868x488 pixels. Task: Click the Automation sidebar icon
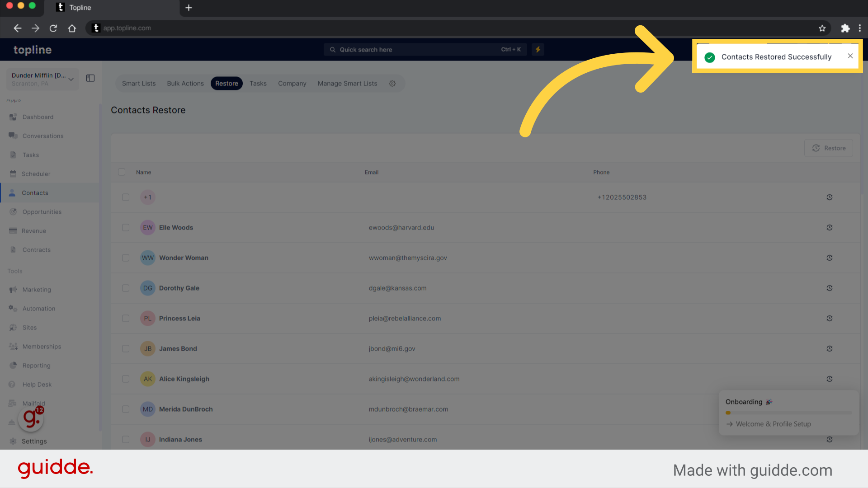point(13,308)
